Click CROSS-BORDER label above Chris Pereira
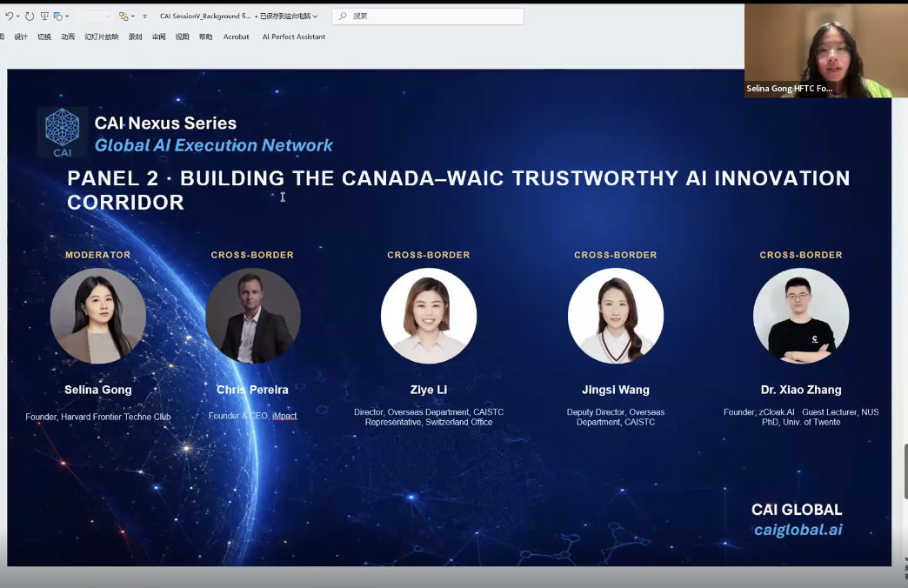The image size is (908, 588). tap(252, 255)
